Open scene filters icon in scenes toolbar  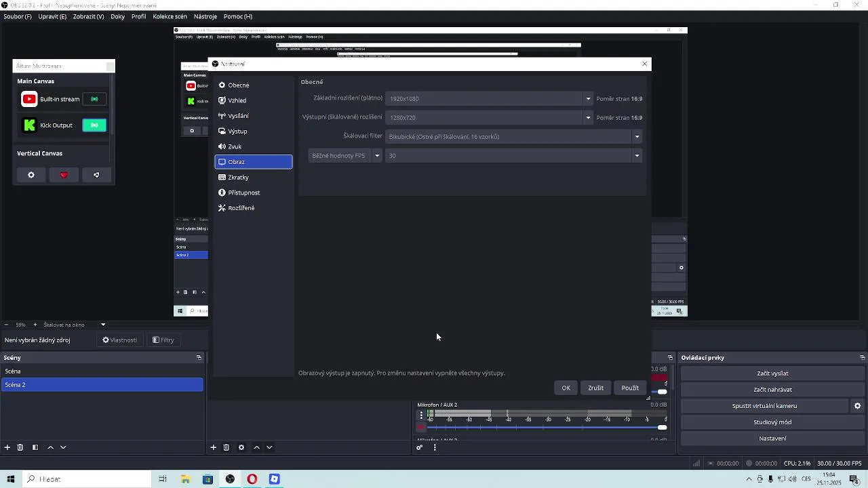coord(35,447)
